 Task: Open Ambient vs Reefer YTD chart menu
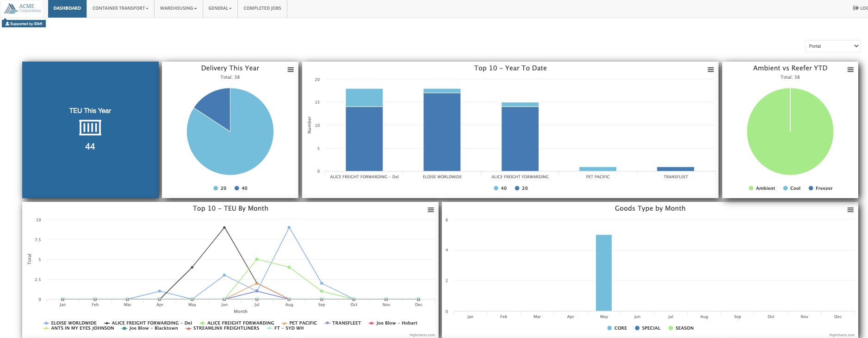pyautogui.click(x=850, y=70)
